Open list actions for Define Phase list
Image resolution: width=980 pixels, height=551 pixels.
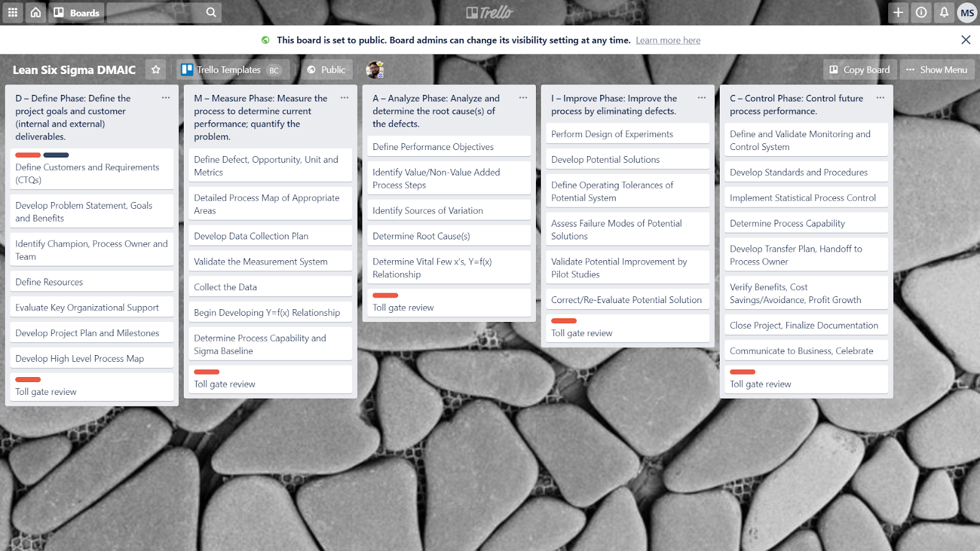[x=166, y=98]
